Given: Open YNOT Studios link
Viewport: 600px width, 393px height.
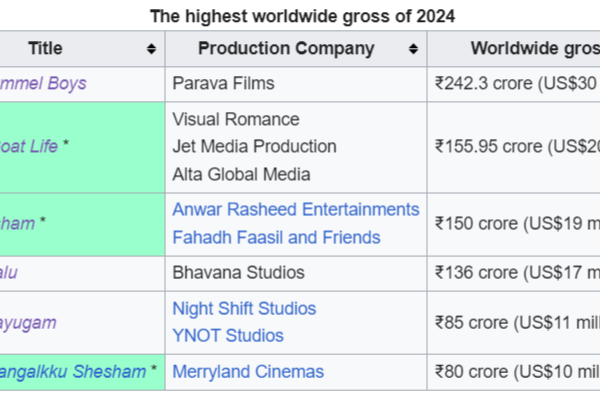Looking at the screenshot, I should pos(228,336).
